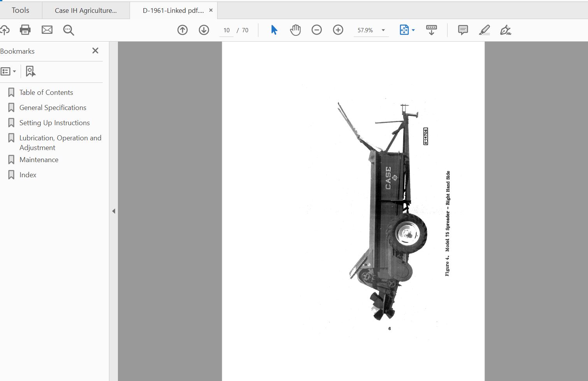
Task: Activate the Selection arrow tool
Action: pos(274,30)
